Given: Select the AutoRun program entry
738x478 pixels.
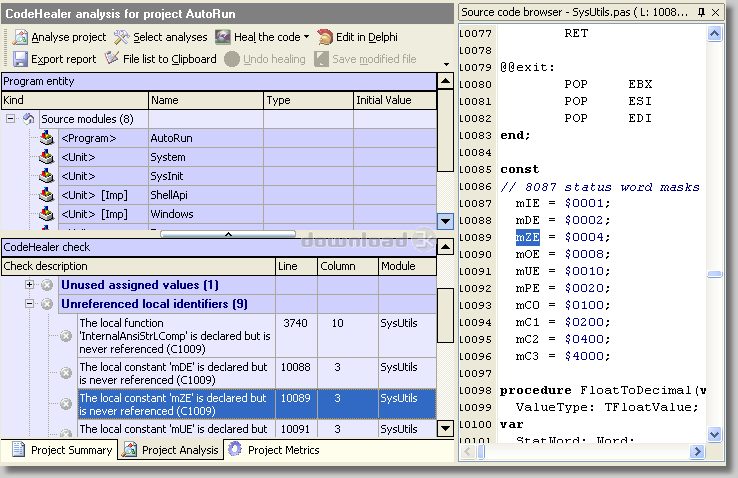Looking at the screenshot, I should click(x=171, y=138).
